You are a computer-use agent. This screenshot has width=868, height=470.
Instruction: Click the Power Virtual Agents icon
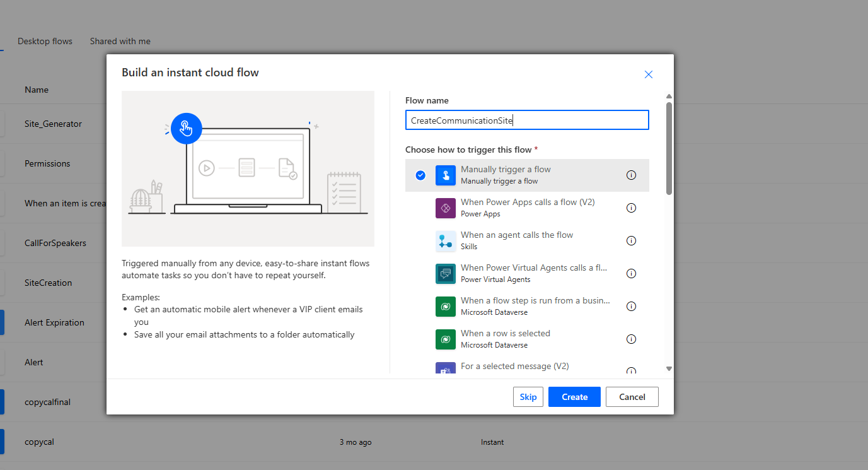tap(445, 274)
